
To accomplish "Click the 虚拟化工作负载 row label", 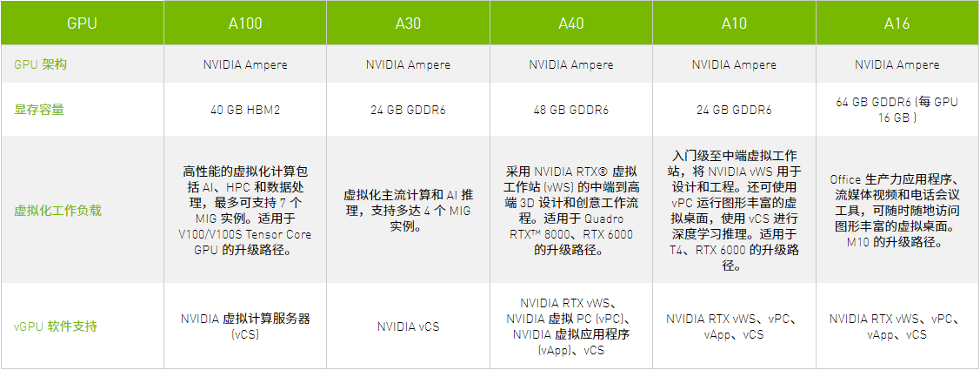I will pos(58,210).
